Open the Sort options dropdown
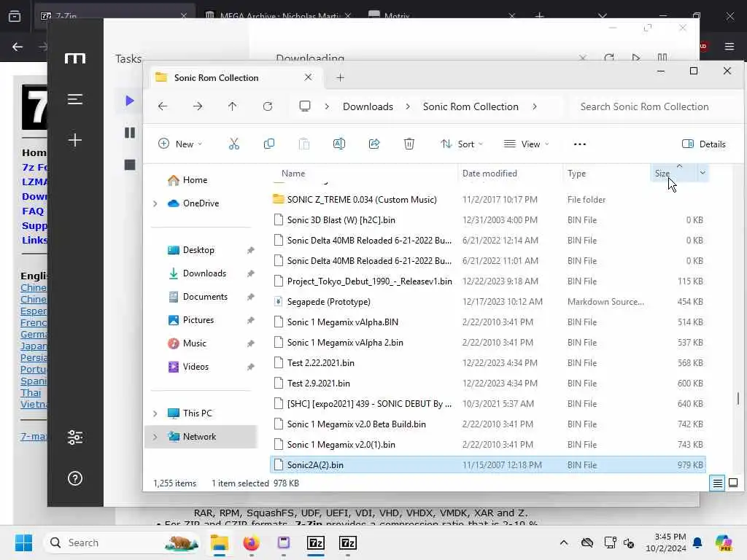Image resolution: width=747 pixels, height=560 pixels. click(x=461, y=144)
